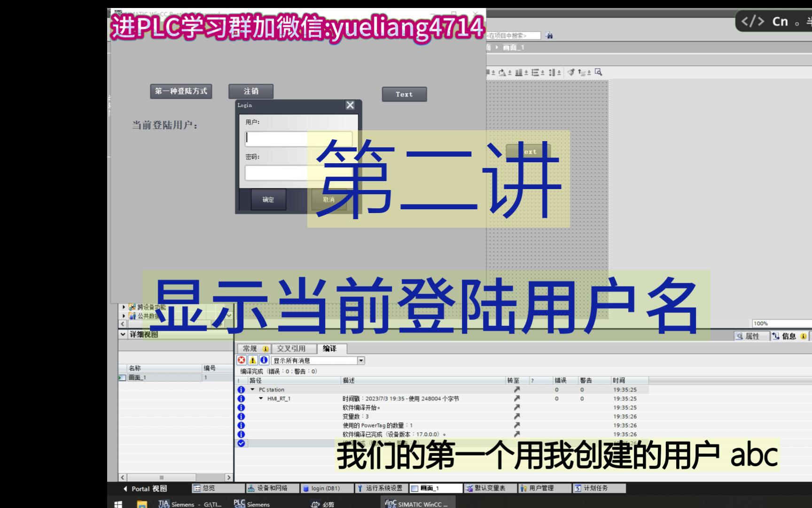Click the format painter brush icon
812x508 pixels.
pos(570,72)
